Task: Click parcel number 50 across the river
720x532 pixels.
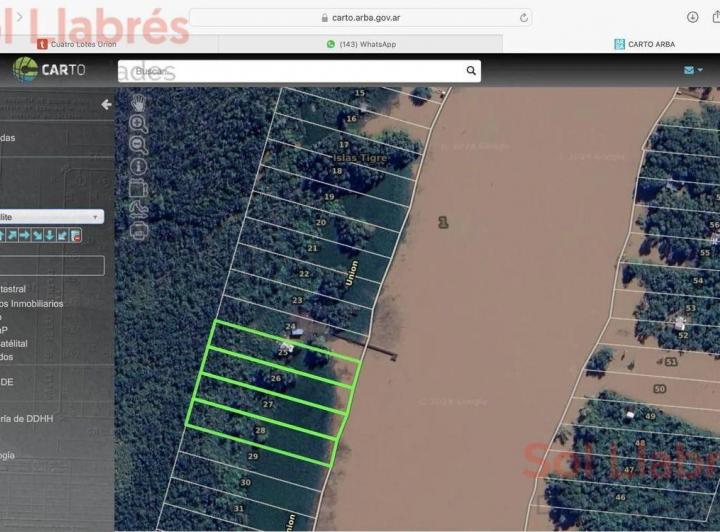Action: click(x=660, y=389)
